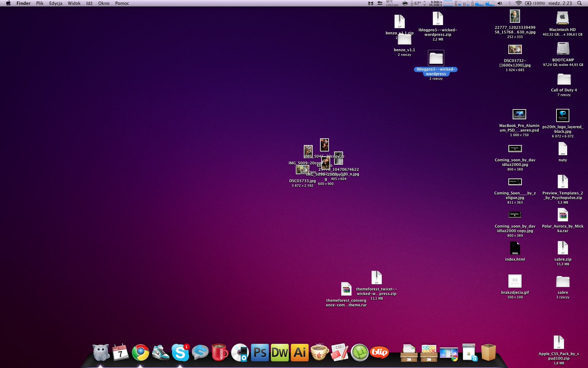Open the blip app in Dock

(x=379, y=353)
